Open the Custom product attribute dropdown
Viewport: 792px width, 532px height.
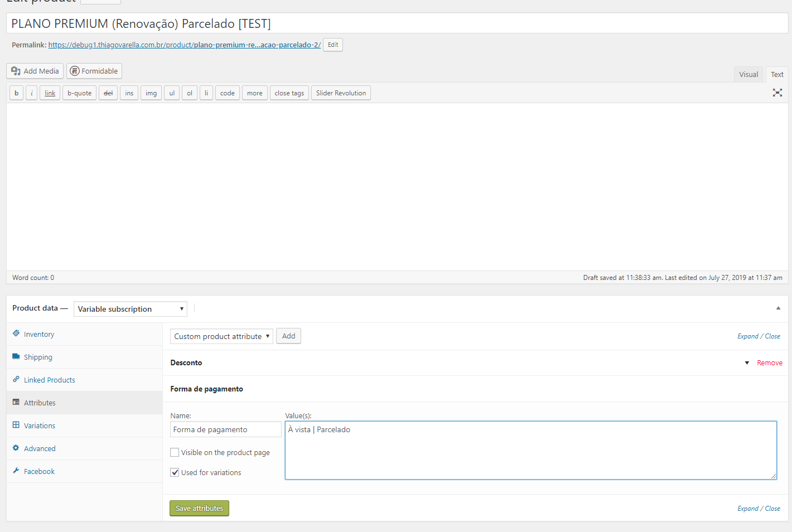tap(221, 336)
